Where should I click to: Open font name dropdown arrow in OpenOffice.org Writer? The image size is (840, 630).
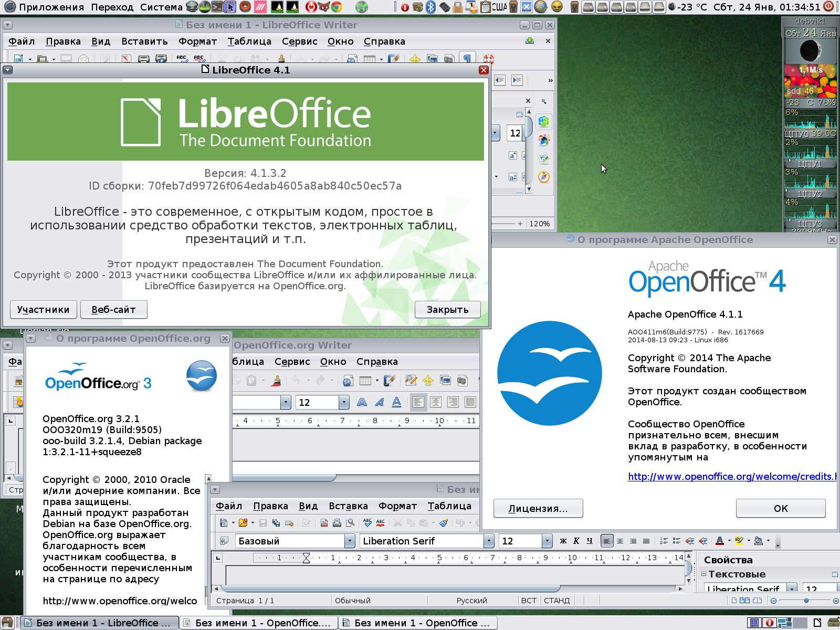pos(286,402)
